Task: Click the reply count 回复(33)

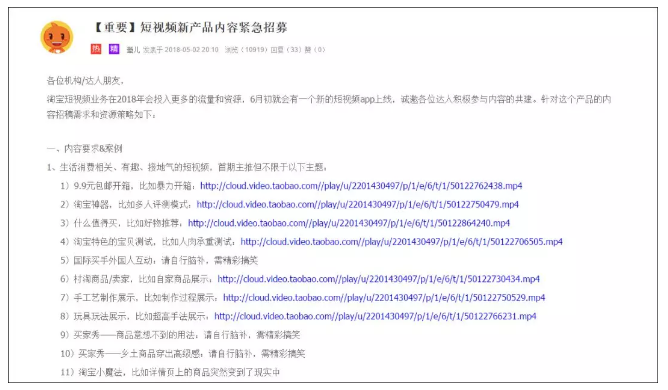Action: pos(285,50)
